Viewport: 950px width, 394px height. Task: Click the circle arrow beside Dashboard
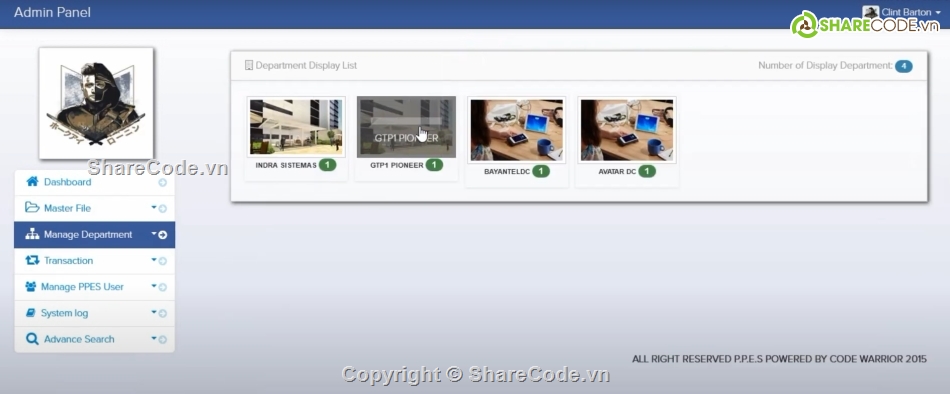(x=162, y=182)
